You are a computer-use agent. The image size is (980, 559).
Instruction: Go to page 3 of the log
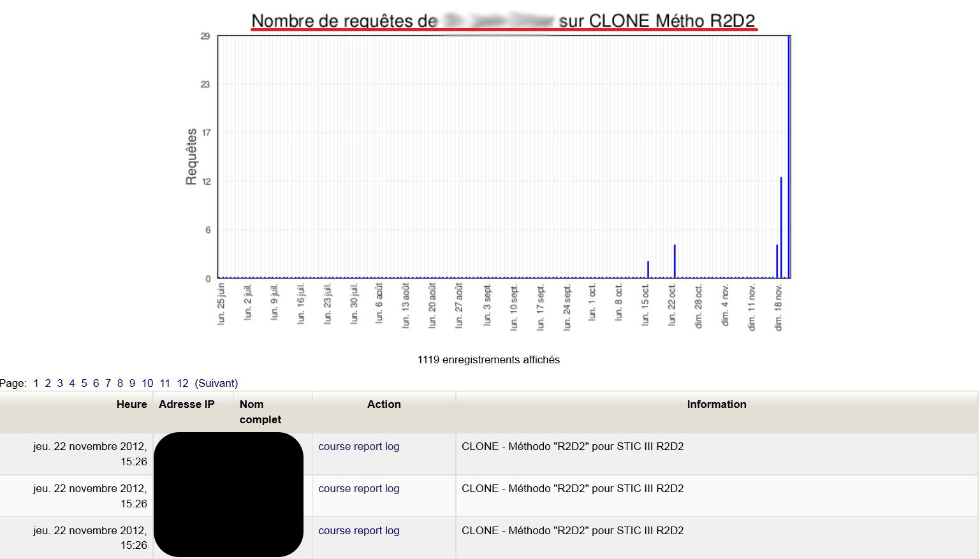coord(60,383)
